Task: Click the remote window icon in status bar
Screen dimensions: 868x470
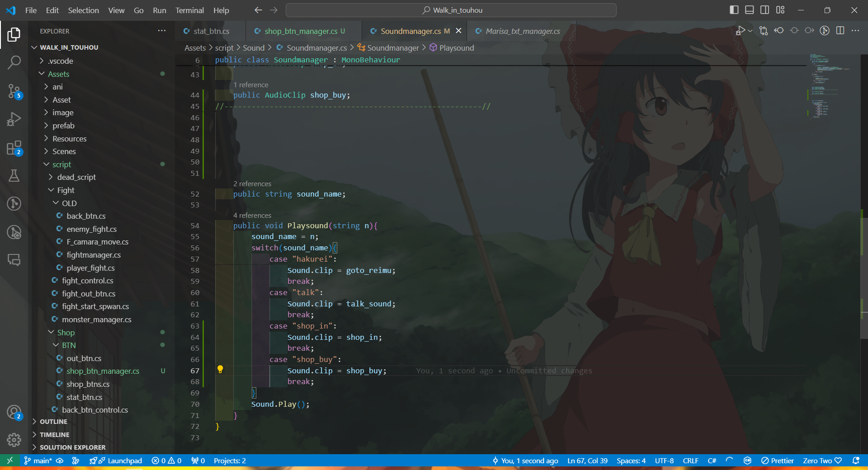Action: click(10, 461)
